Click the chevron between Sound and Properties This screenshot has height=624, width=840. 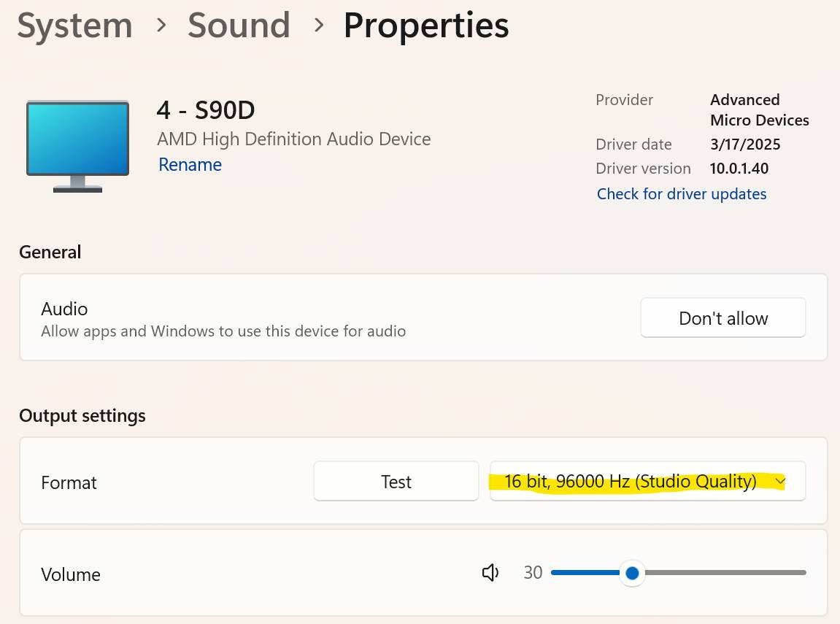pyautogui.click(x=319, y=25)
